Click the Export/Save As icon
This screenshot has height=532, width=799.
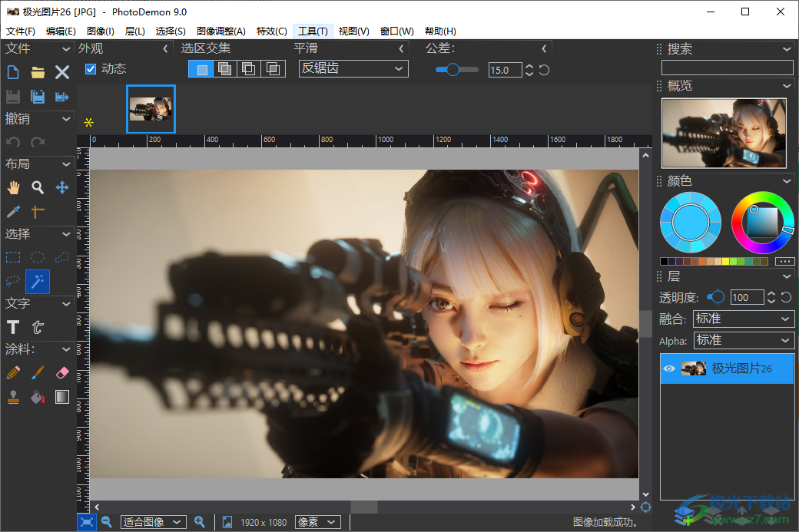[x=62, y=97]
